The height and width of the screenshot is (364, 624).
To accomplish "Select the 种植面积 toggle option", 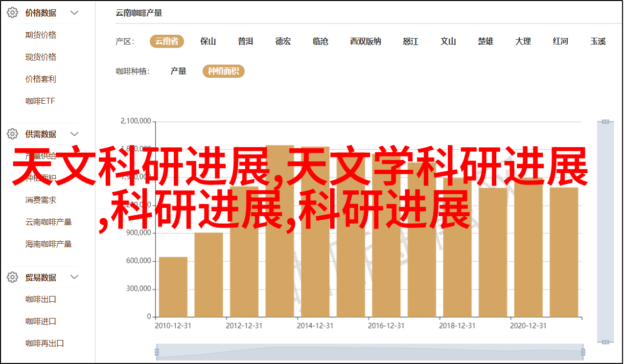I will coord(223,71).
